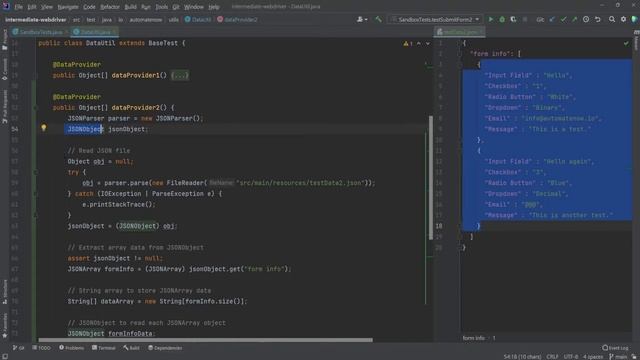Go to next highlighted error arrow
The height and width of the screenshot is (360, 640).
tap(428, 43)
